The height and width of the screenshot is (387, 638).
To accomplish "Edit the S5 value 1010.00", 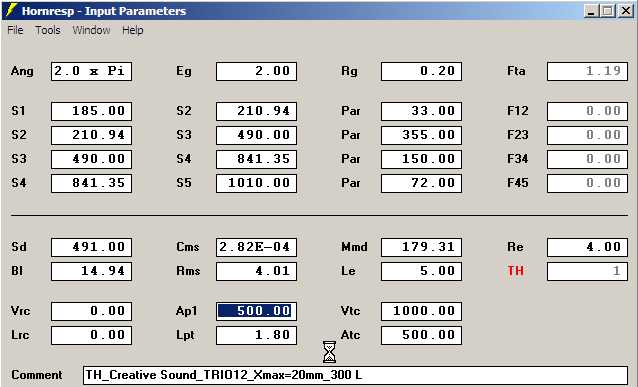I will tap(256, 183).
